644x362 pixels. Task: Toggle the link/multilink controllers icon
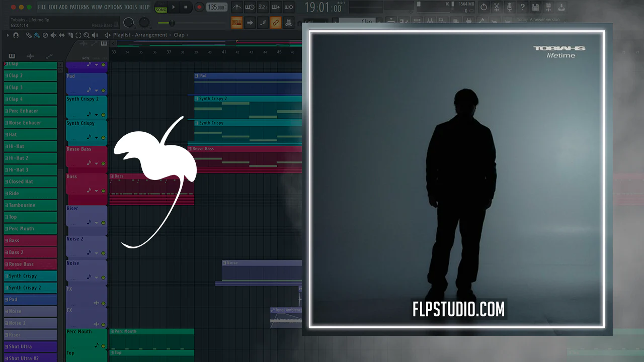pyautogui.click(x=275, y=22)
